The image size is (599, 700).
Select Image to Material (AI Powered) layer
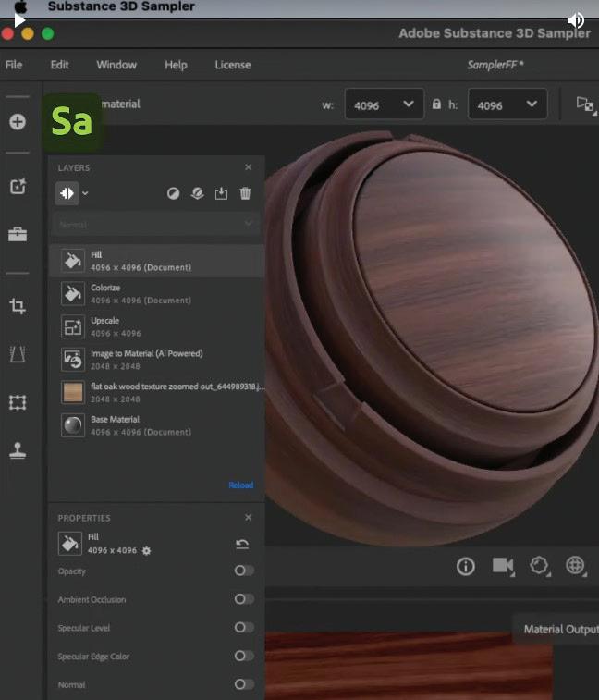(156, 360)
